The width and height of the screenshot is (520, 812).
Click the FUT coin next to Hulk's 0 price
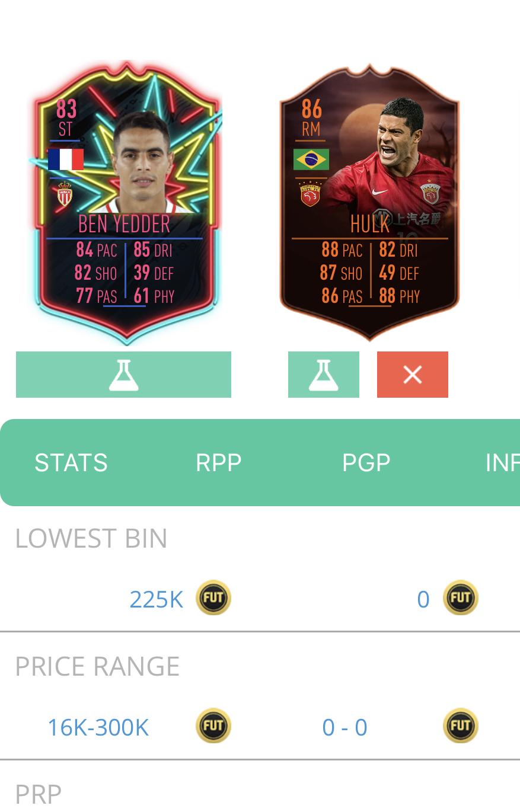click(x=461, y=597)
